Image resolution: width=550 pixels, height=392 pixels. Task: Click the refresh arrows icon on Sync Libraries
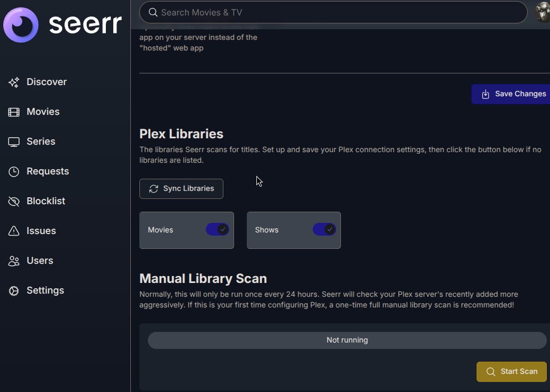[154, 189]
